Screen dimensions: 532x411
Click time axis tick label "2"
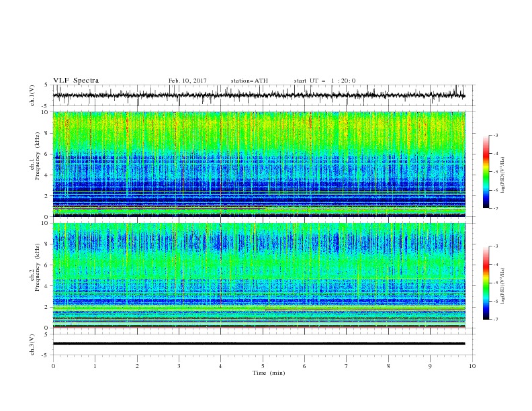coord(137,366)
